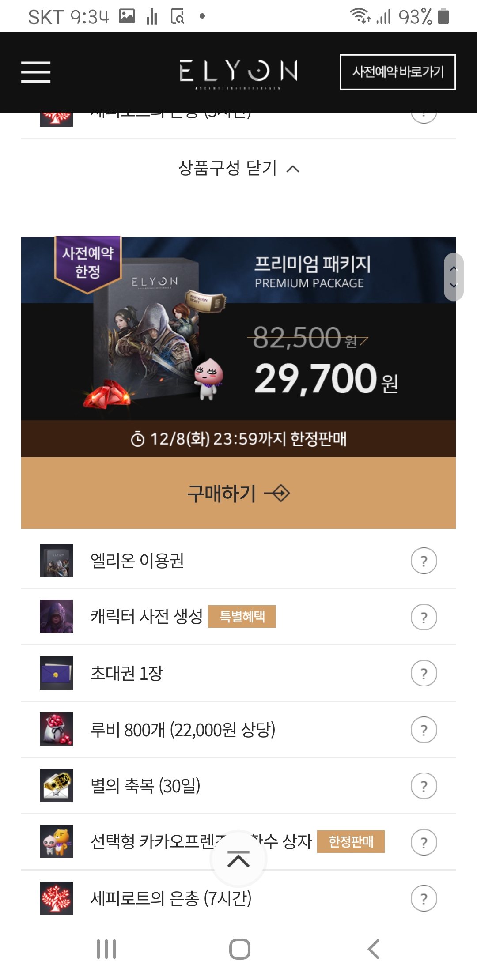Image resolution: width=477 pixels, height=980 pixels.
Task: Select the 루비 800개 item thumbnail
Action: coord(56,729)
